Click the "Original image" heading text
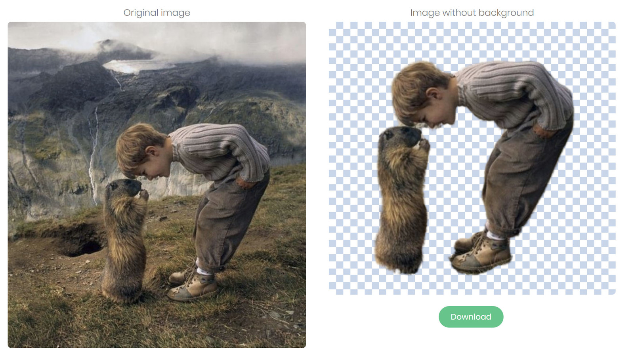Screen dimensions: 634x364 [x=157, y=13]
